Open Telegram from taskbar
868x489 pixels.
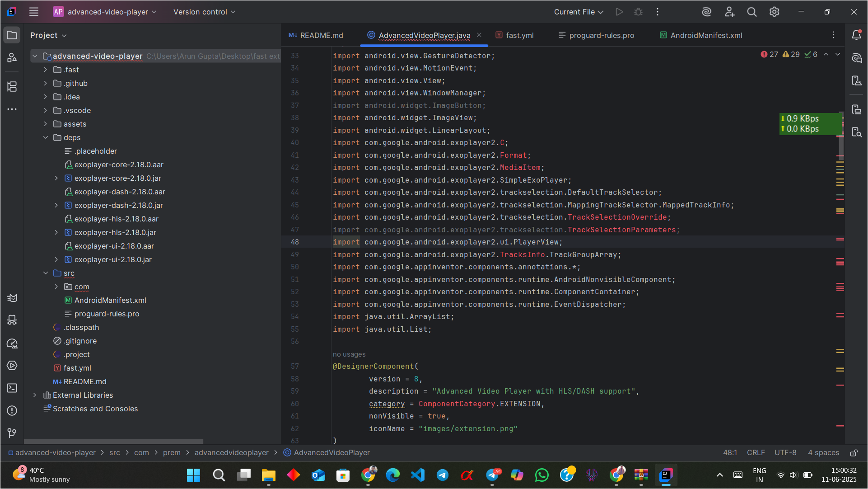443,475
